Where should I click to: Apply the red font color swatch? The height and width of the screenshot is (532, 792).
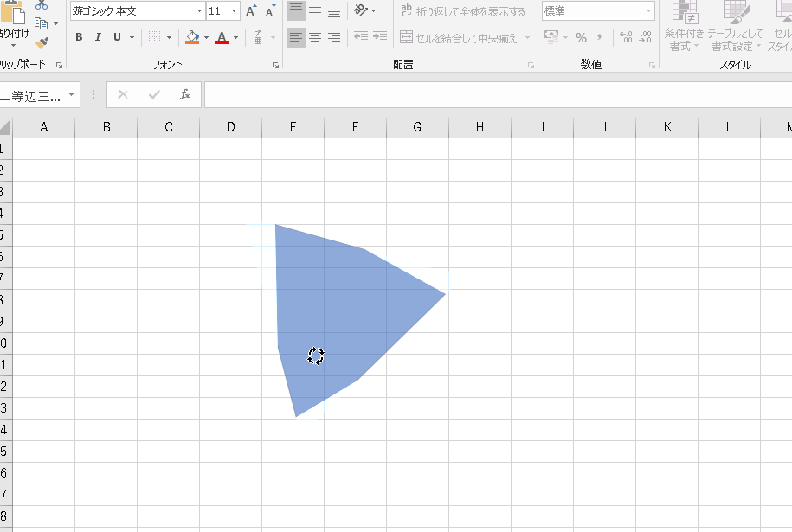click(x=222, y=37)
